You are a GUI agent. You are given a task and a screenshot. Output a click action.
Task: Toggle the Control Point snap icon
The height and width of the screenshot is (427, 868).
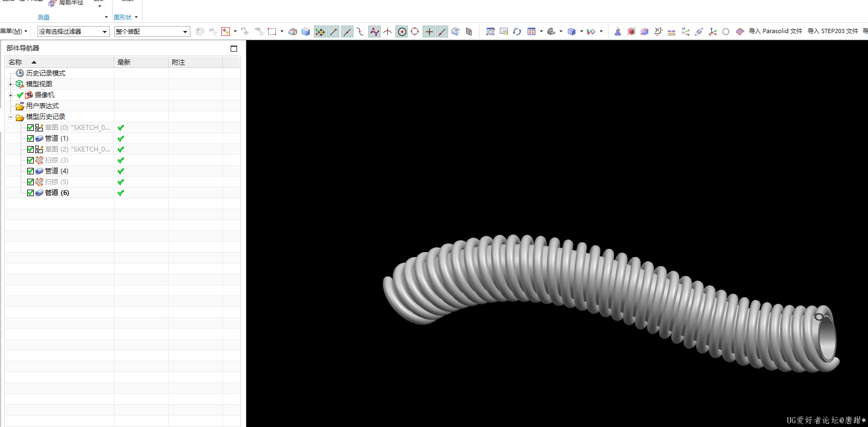(360, 32)
